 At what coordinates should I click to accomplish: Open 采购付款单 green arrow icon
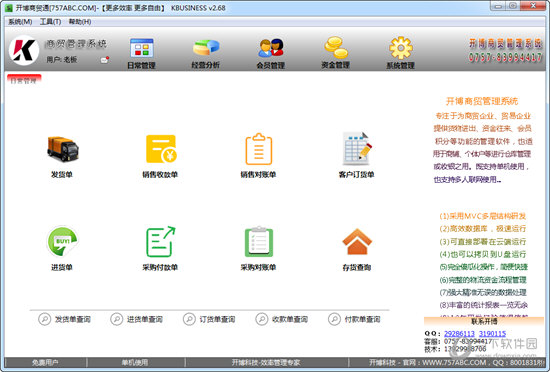(x=161, y=242)
